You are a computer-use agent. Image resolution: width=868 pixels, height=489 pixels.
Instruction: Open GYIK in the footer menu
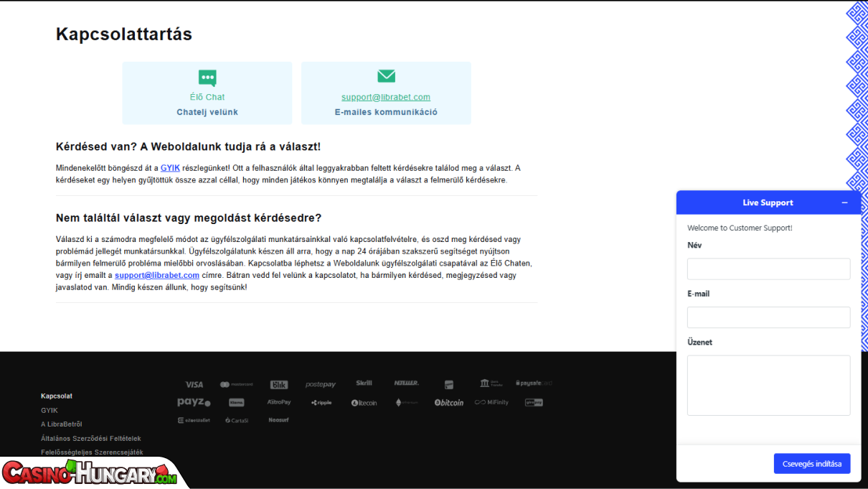coord(49,410)
